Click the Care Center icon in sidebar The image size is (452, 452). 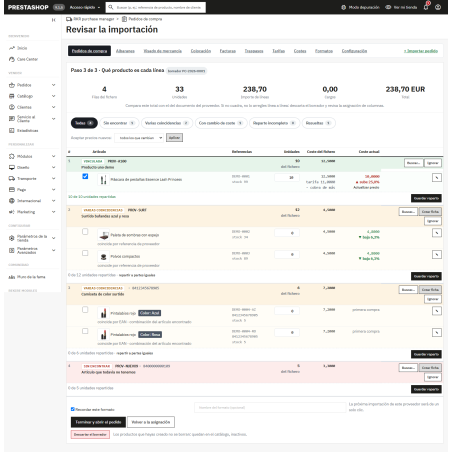12,59
